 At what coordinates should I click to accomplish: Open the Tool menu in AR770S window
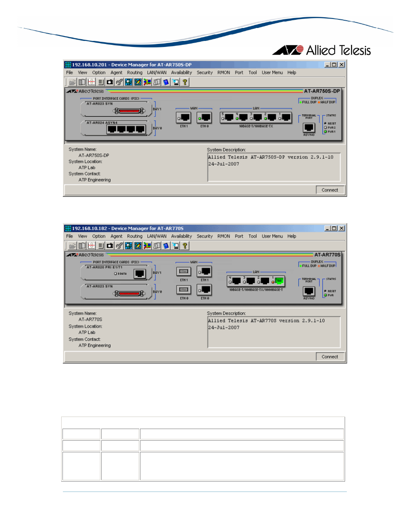[x=252, y=236]
